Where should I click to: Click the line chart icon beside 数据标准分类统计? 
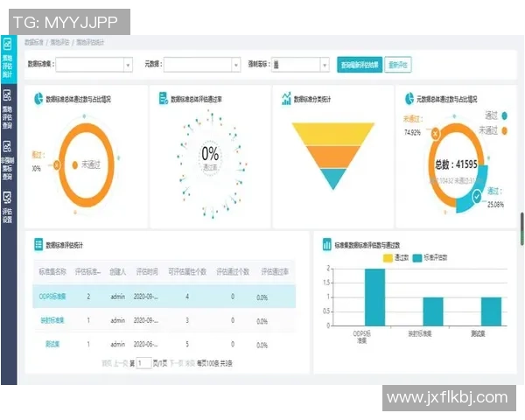click(286, 99)
